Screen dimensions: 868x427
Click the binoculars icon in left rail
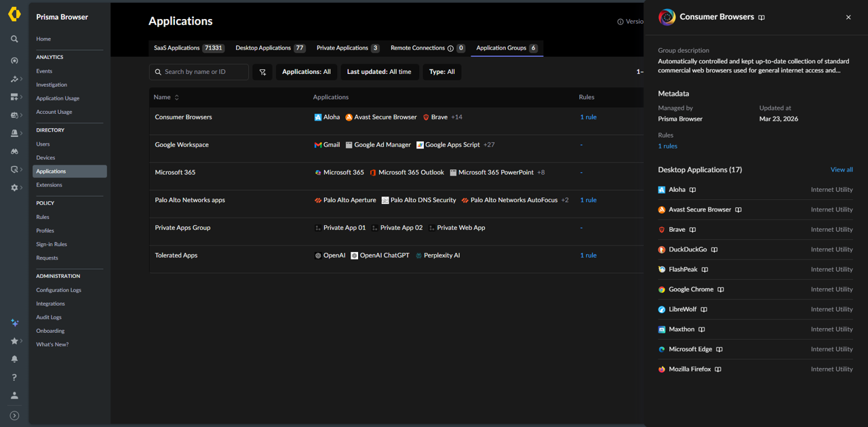click(14, 151)
